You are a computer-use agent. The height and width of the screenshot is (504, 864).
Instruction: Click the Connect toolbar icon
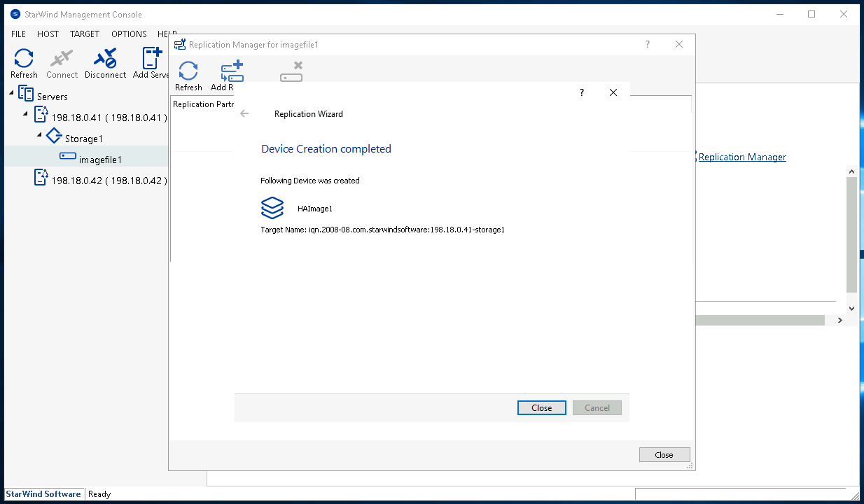click(x=62, y=59)
